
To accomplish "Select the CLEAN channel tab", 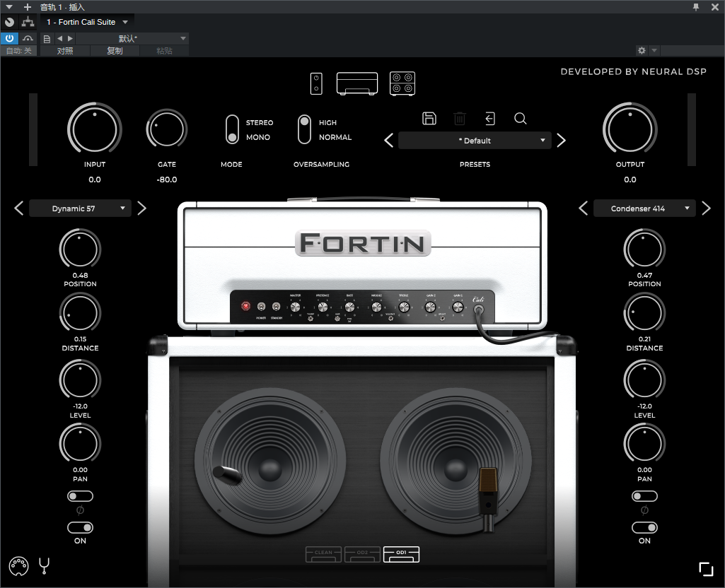I will (324, 554).
